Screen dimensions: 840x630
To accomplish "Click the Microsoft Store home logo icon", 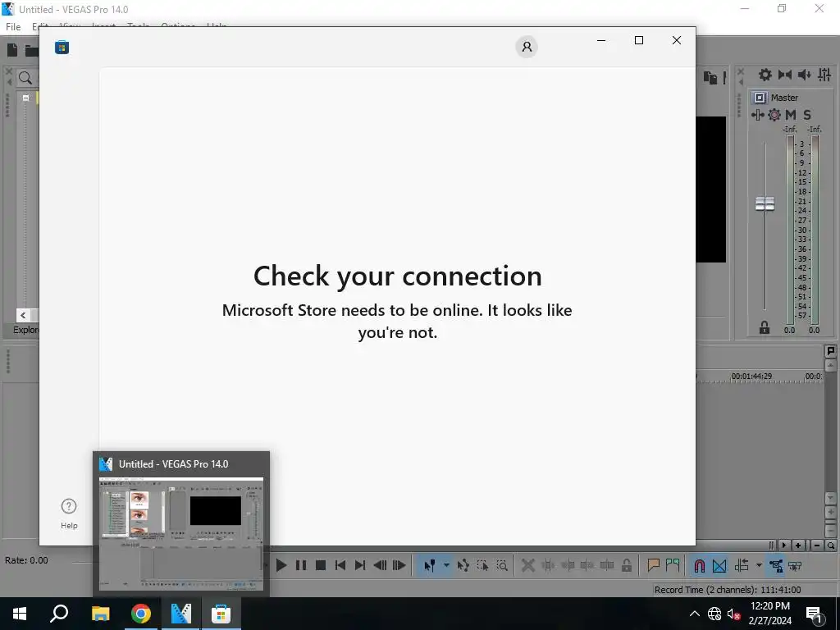I will [62, 47].
